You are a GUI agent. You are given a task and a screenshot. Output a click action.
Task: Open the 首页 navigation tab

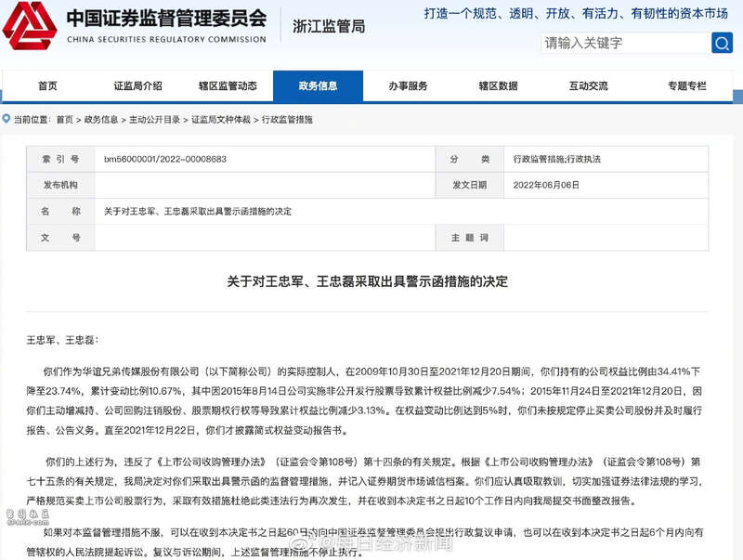click(47, 85)
